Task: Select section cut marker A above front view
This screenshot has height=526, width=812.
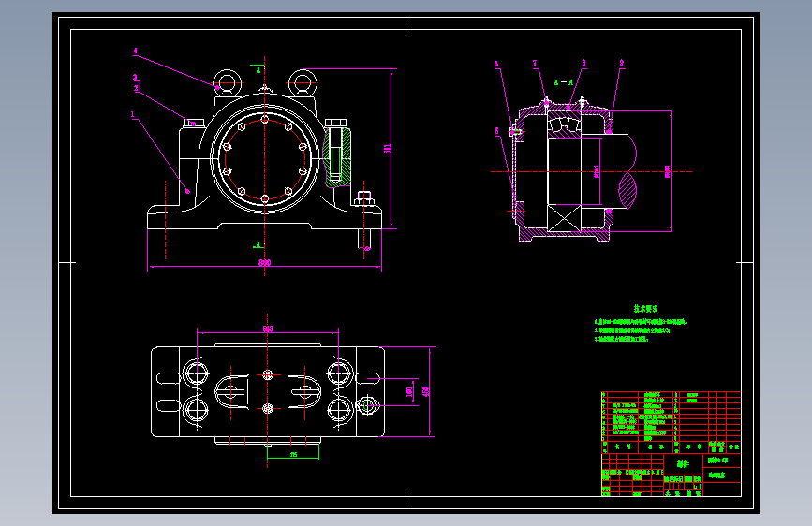Action: [258, 69]
